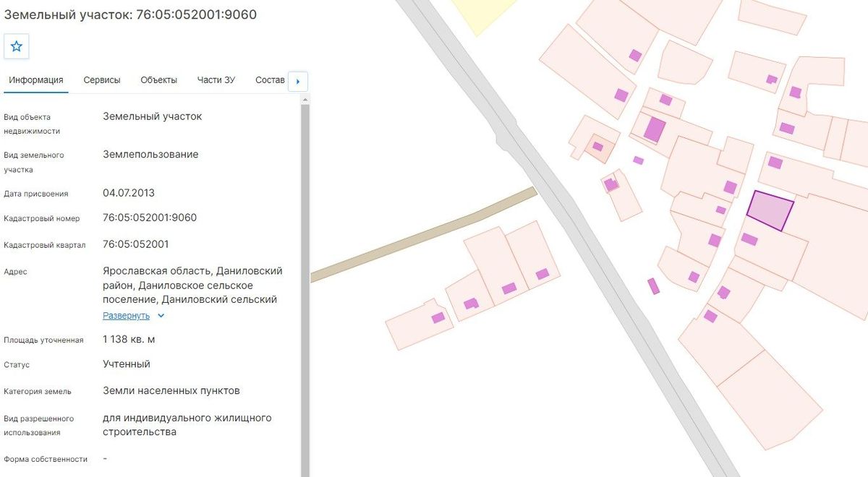Click the Вид разрешенного использования label
The image size is (868, 477).
tap(39, 426)
